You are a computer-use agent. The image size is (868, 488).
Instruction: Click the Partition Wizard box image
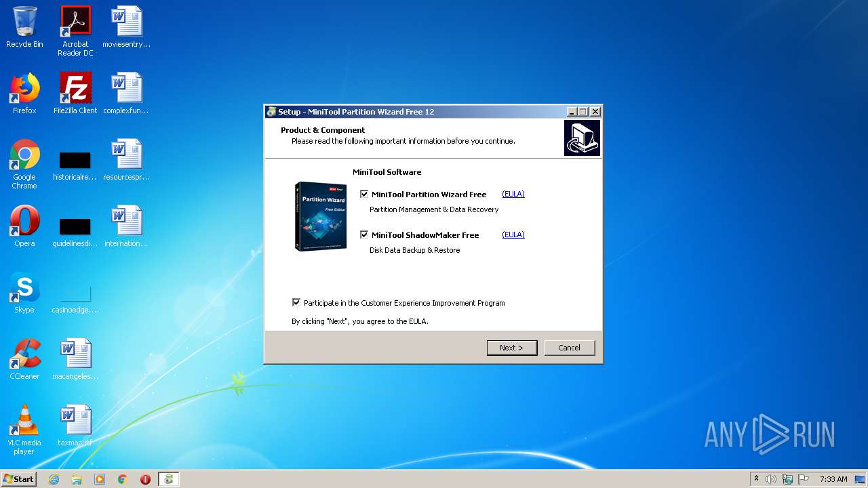click(321, 216)
